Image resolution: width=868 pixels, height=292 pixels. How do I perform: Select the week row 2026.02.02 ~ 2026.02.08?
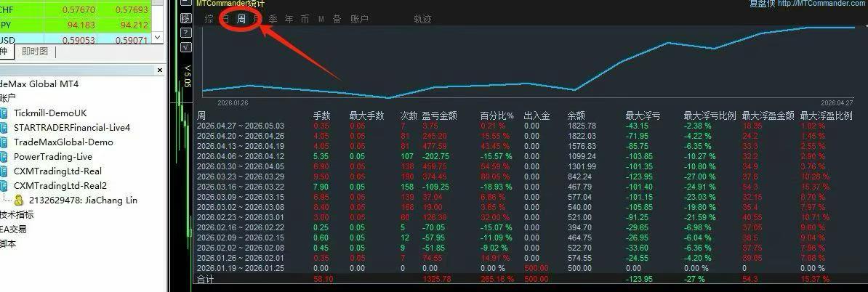click(x=524, y=248)
